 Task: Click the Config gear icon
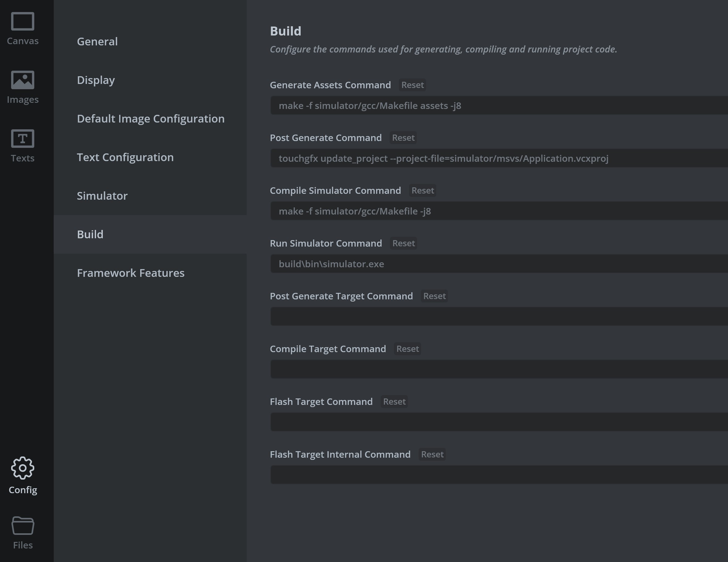[23, 468]
